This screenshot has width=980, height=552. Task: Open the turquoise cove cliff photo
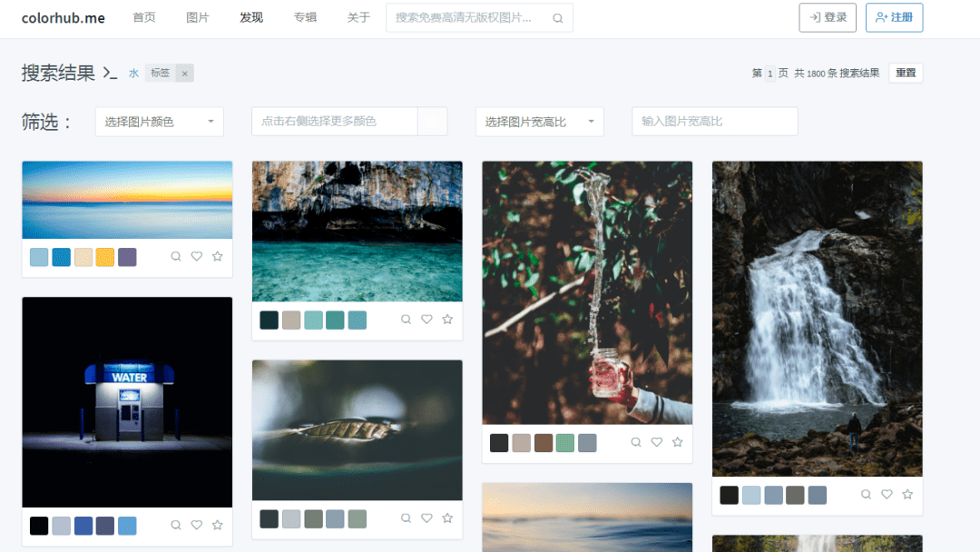tap(357, 232)
